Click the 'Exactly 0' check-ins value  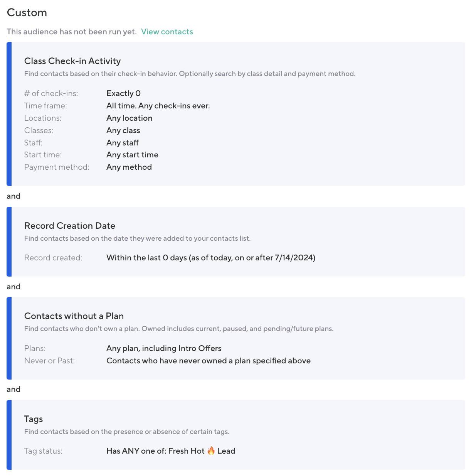123,93
